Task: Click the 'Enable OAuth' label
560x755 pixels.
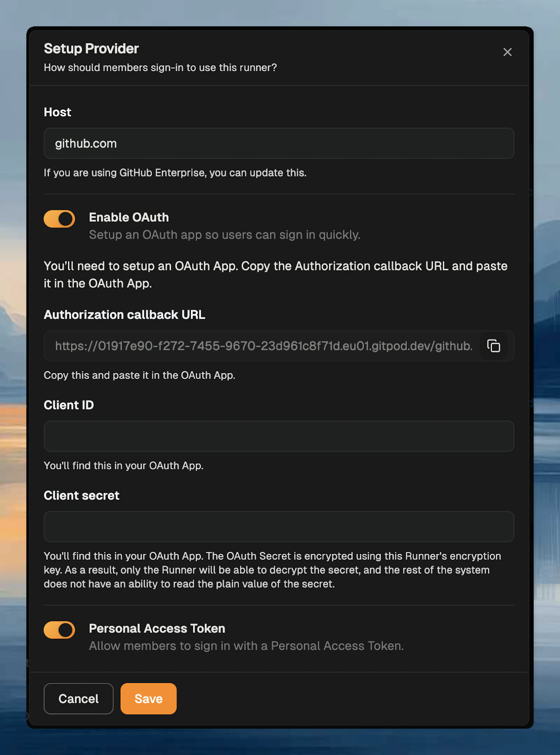Action: coord(129,217)
